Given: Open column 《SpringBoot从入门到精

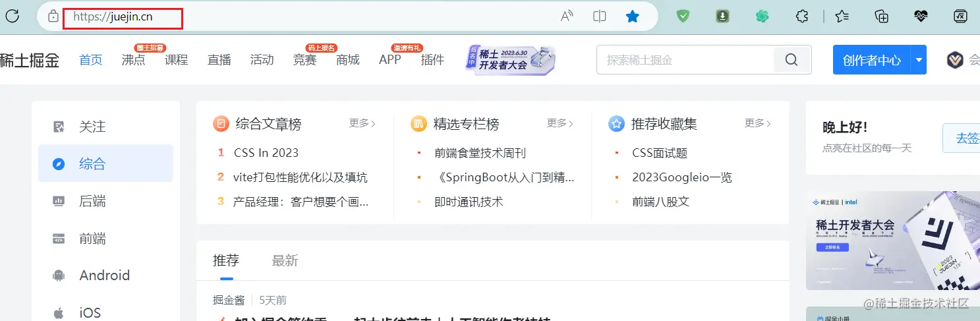Looking at the screenshot, I should point(504,177).
